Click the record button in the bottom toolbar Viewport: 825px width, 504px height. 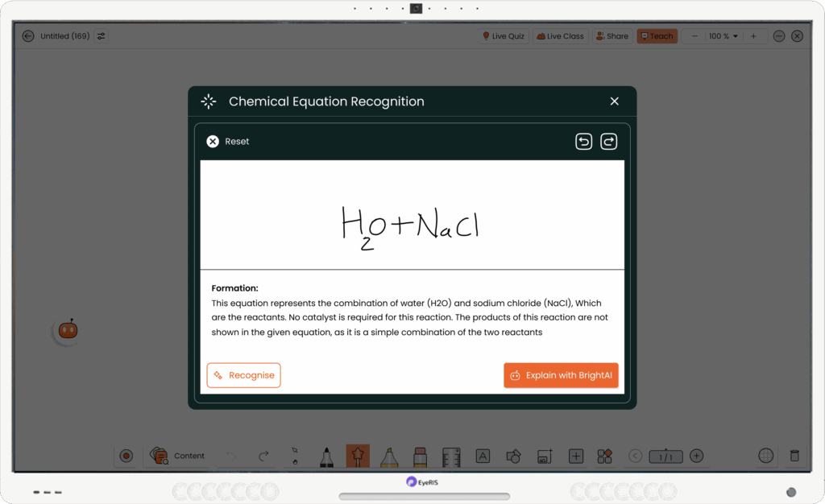pos(126,456)
